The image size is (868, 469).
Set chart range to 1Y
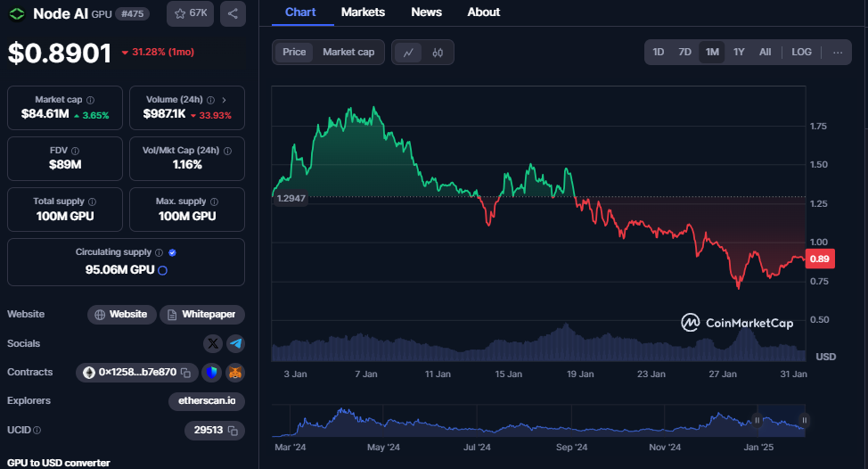(739, 52)
